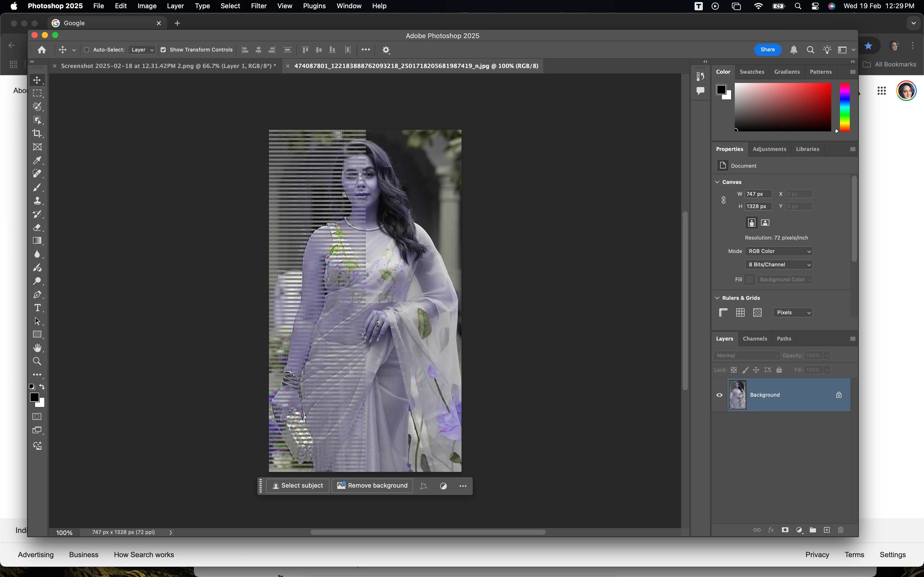Image resolution: width=924 pixels, height=577 pixels.
Task: Select the Clone Stamp tool
Action: click(x=37, y=201)
